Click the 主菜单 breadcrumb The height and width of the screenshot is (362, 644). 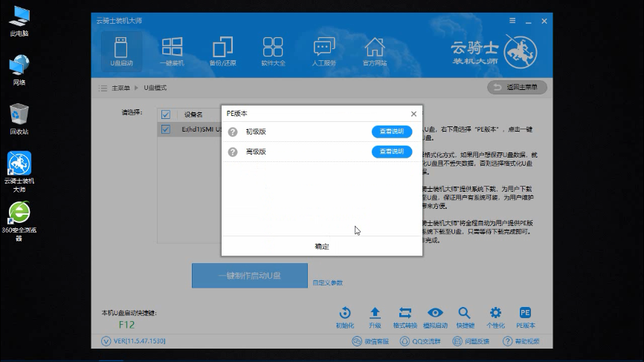[120, 88]
